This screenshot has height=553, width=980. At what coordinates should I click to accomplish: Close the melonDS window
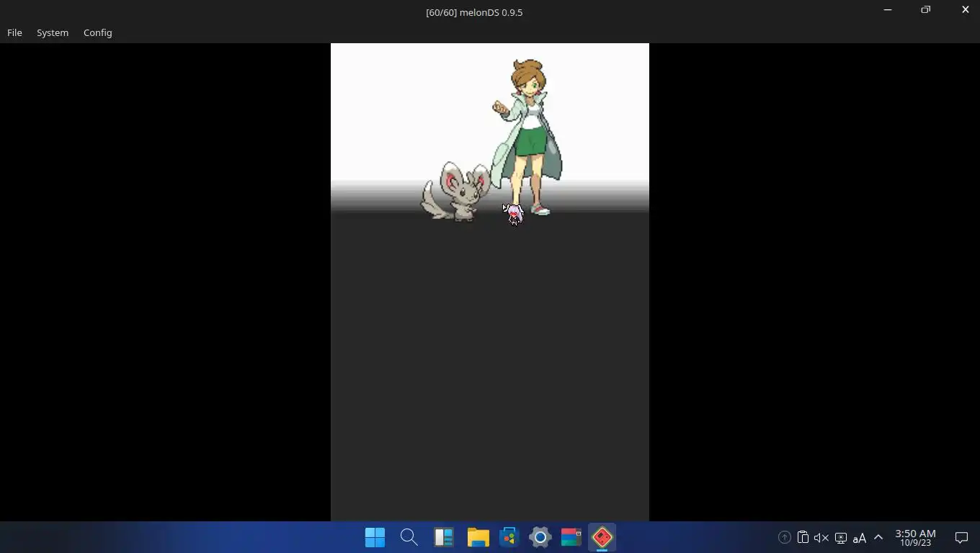coord(965,9)
